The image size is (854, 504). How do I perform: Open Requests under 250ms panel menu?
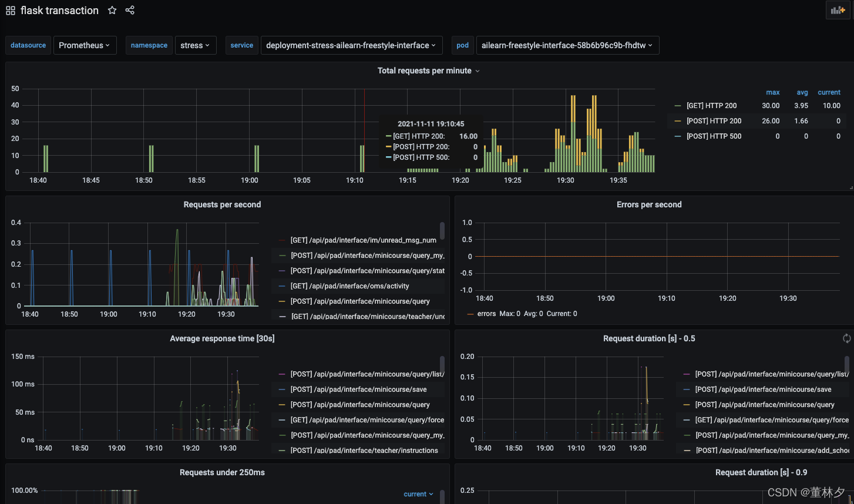tap(222, 472)
